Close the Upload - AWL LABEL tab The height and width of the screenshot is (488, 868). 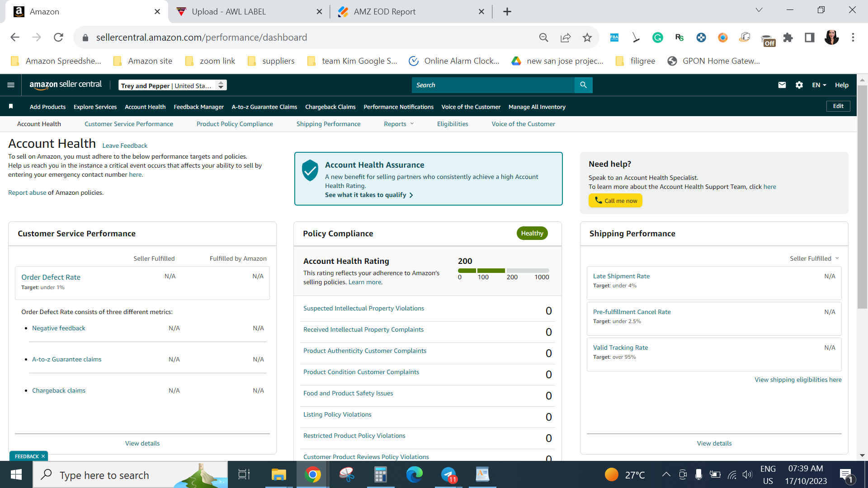319,12
